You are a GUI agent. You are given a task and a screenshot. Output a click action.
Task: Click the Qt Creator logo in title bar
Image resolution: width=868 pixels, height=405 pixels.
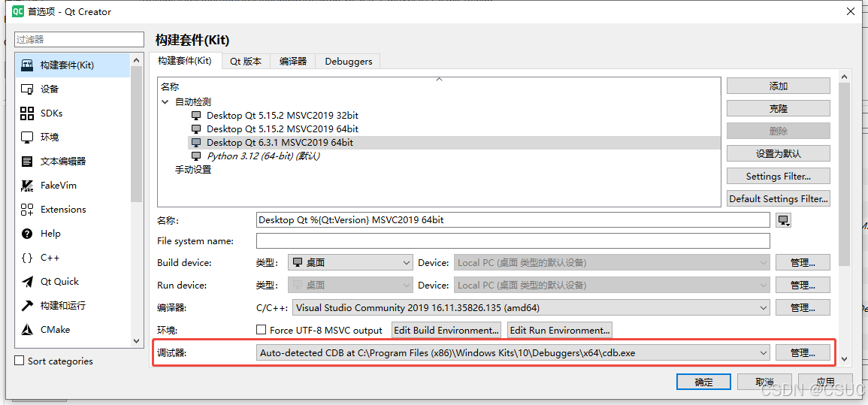click(18, 11)
